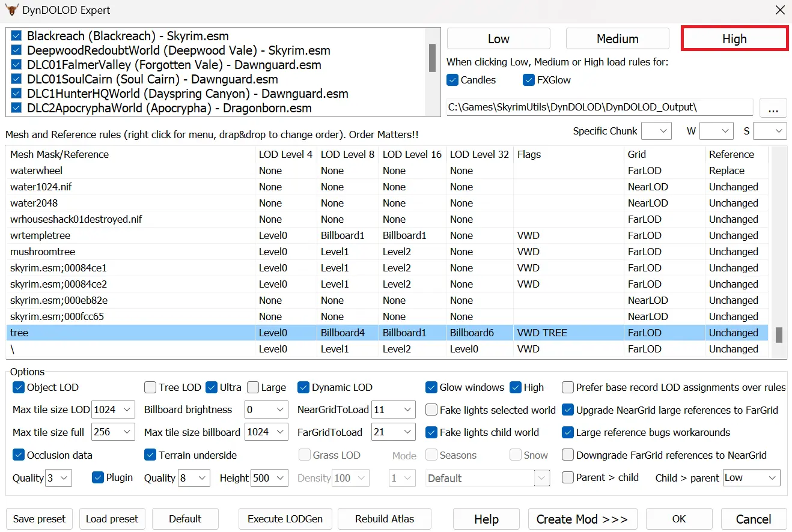Click the worldspace list scrollbar thumb
This screenshot has width=792, height=532.
tap(432, 58)
